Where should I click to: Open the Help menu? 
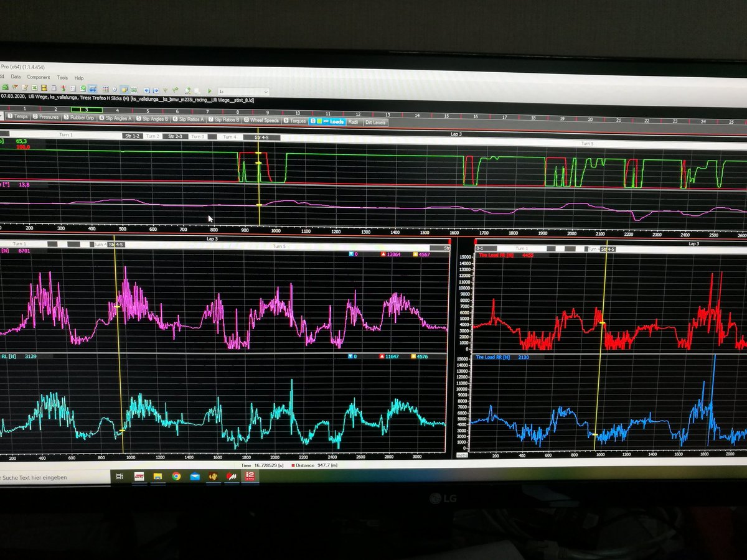(79, 78)
